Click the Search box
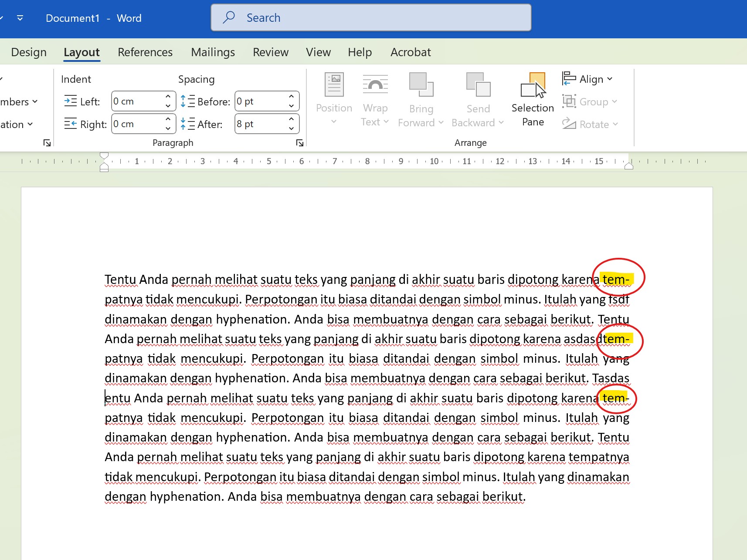747x560 pixels. [370, 17]
